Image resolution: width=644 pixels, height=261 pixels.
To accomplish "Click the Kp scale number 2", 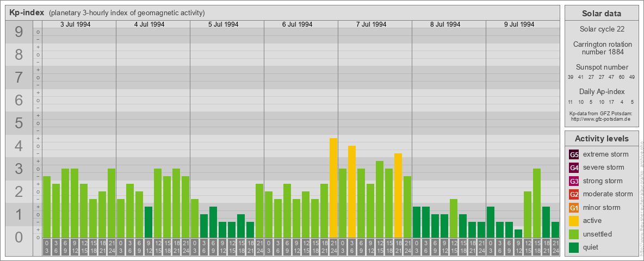I will [x=19, y=191].
